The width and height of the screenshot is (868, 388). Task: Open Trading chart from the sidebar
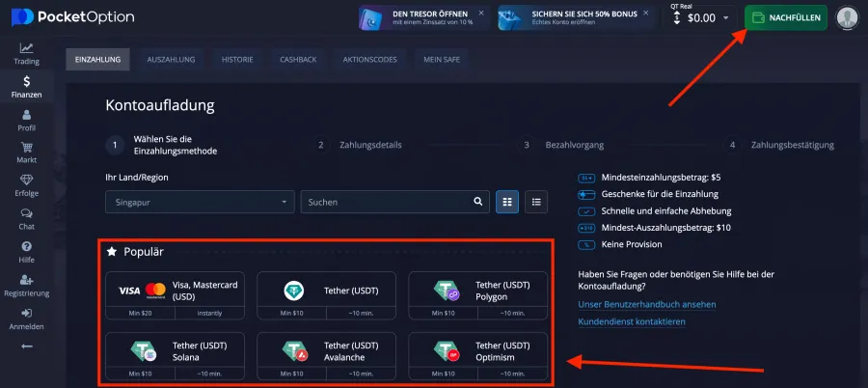26,49
